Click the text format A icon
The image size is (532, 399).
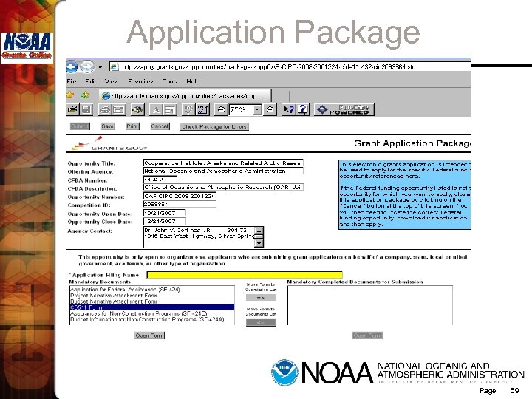click(156, 109)
